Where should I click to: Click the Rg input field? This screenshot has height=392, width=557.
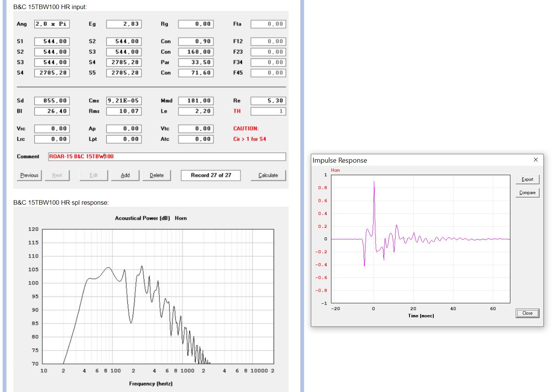196,24
